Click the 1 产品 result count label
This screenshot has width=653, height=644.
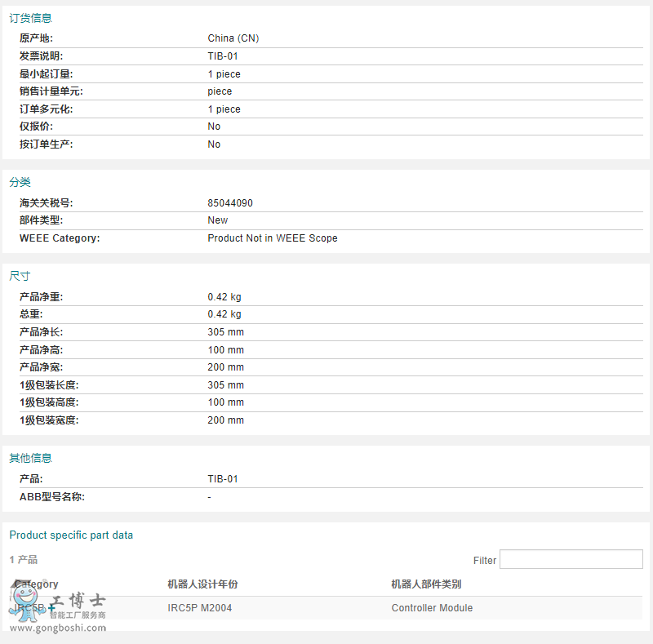click(22, 560)
